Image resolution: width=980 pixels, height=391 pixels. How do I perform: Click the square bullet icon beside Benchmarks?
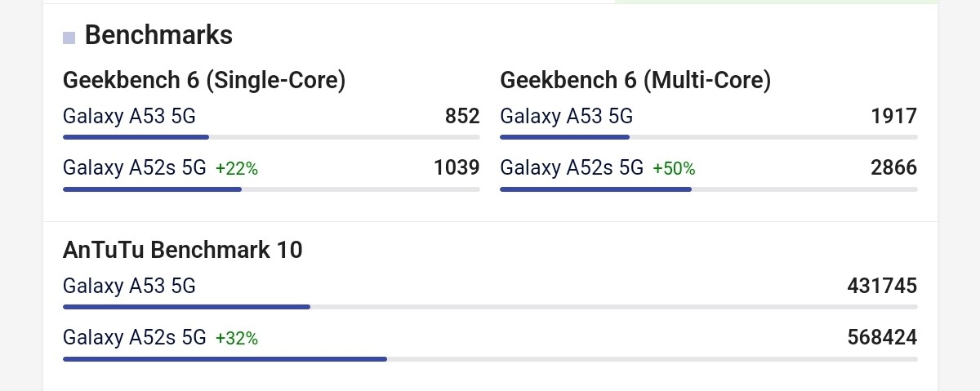click(69, 38)
